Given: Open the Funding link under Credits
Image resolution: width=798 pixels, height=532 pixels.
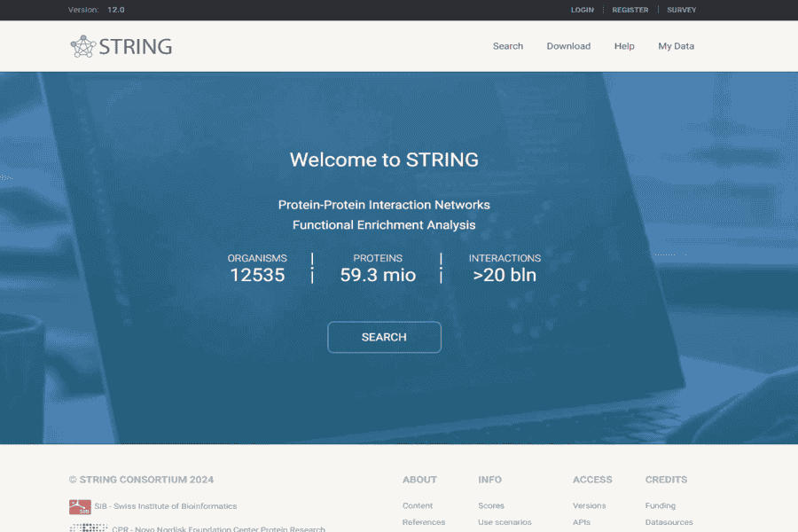Looking at the screenshot, I should (x=660, y=505).
